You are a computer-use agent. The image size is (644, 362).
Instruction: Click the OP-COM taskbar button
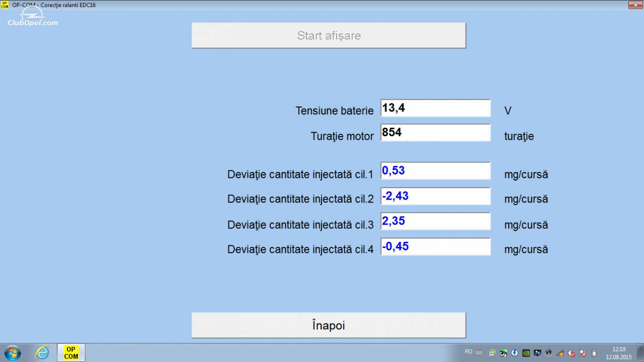coord(71,352)
